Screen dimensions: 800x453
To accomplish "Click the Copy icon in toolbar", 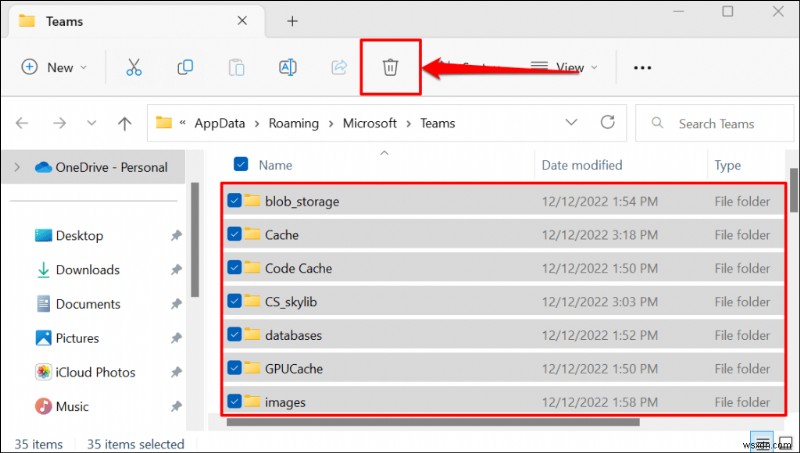I will click(185, 67).
